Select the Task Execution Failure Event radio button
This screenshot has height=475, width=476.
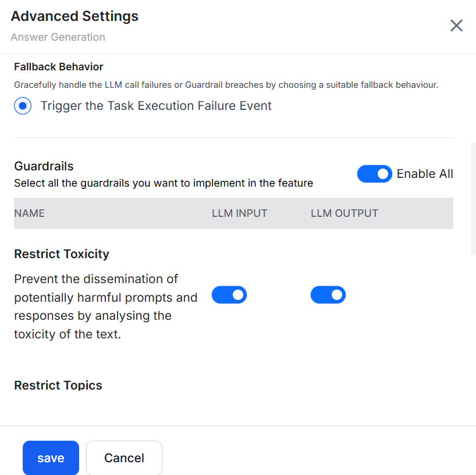tap(23, 106)
